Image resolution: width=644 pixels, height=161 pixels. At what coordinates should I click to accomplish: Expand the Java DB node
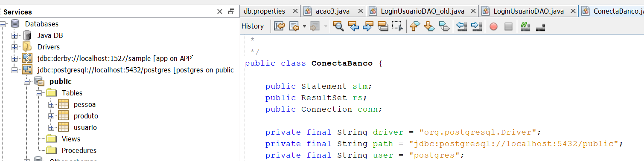tap(15, 35)
